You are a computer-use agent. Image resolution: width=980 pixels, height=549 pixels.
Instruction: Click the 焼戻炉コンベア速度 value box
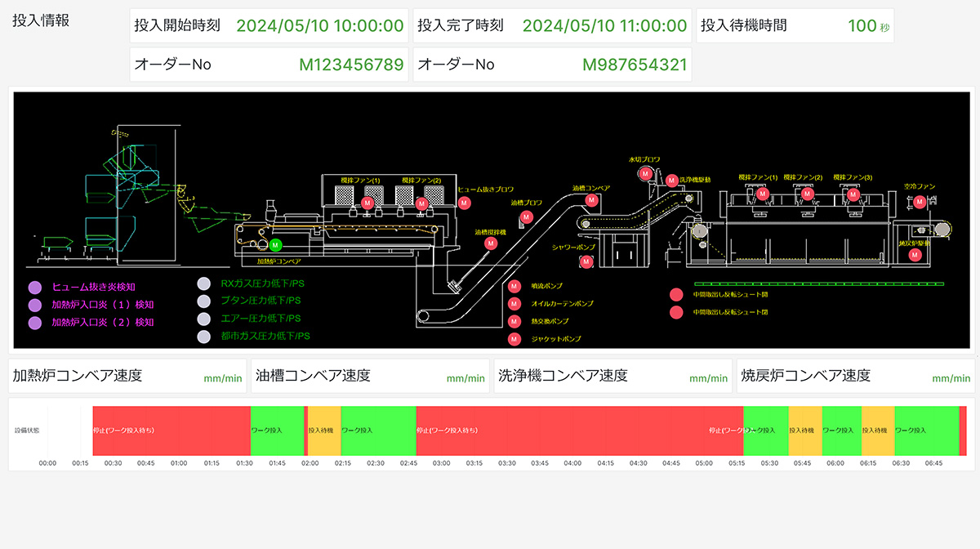pyautogui.click(x=855, y=376)
